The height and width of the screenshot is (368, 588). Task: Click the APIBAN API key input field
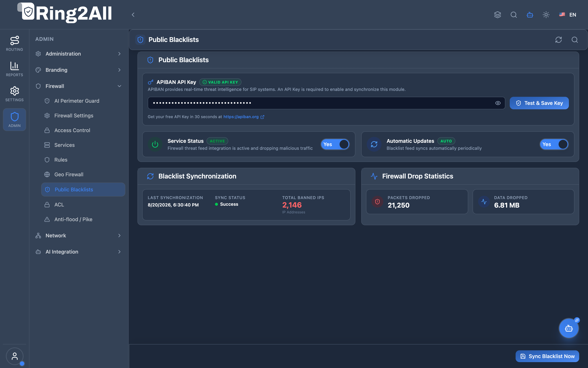[326, 103]
